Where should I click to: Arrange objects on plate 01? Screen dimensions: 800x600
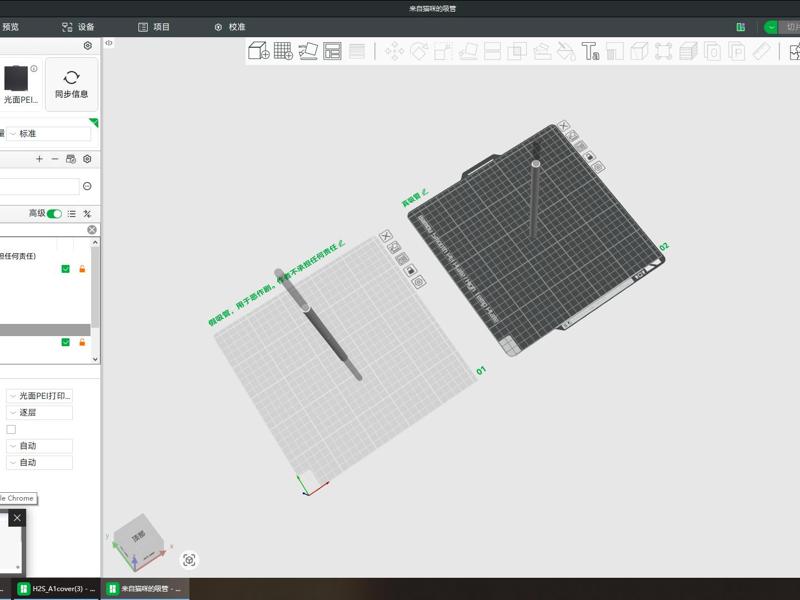(402, 259)
